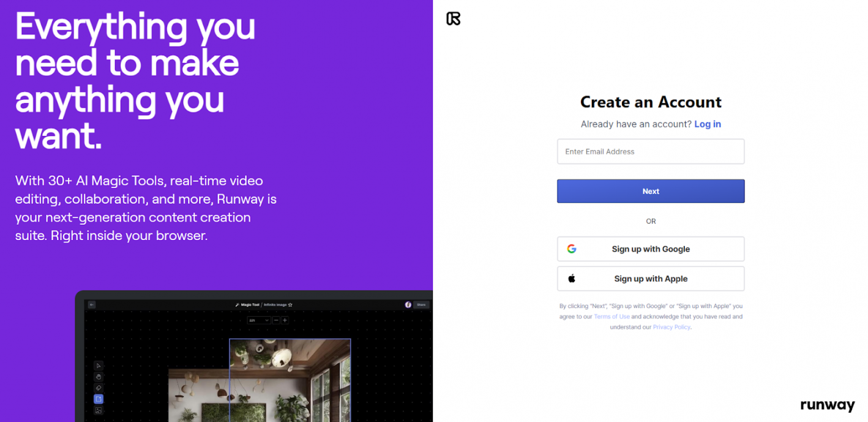Focus the Enter Email Address field
The width and height of the screenshot is (868, 422).
point(651,151)
